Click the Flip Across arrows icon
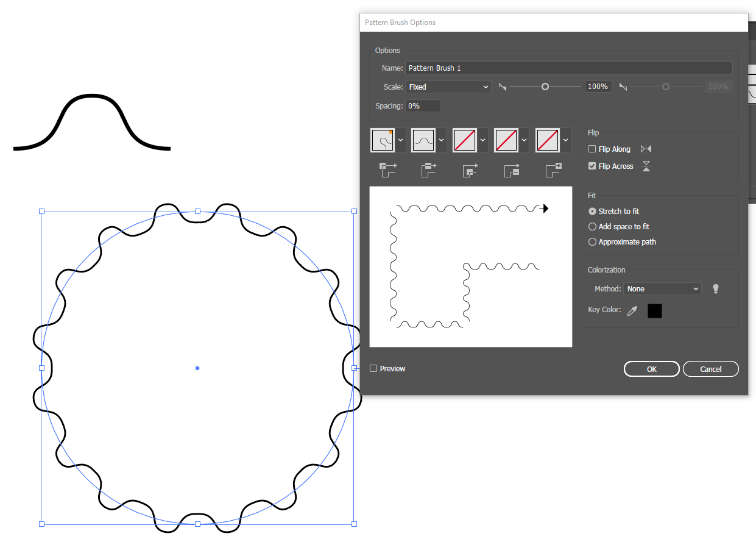Image resolution: width=756 pixels, height=539 pixels. [x=645, y=165]
